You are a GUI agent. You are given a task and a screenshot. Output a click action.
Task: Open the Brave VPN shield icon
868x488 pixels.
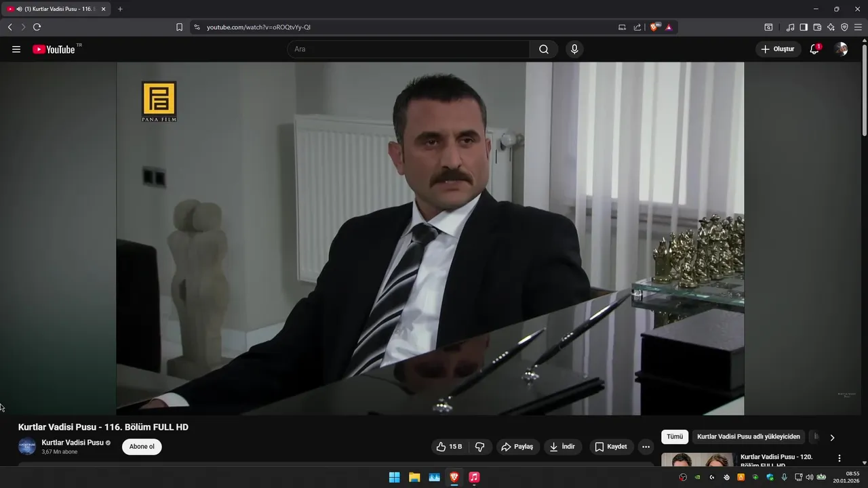[844, 27]
